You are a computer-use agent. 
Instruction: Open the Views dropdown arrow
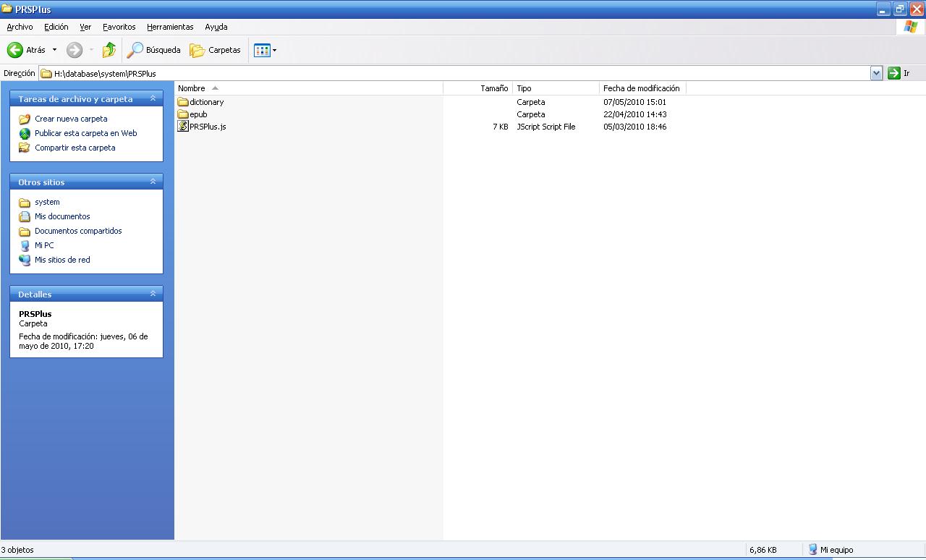(274, 50)
